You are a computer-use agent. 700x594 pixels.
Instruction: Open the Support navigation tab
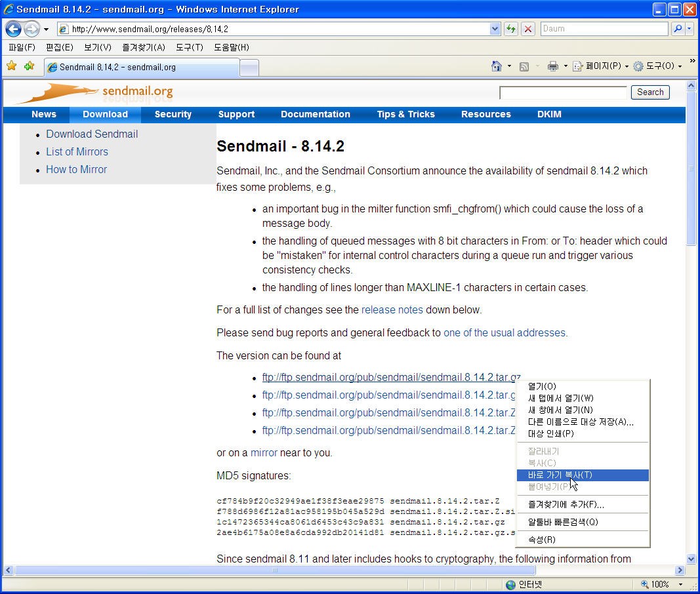pos(236,114)
